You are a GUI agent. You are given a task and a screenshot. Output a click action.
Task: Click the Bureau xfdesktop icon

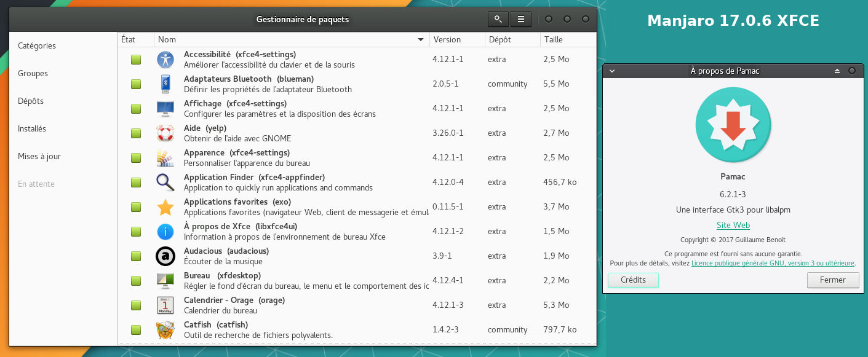[165, 281]
